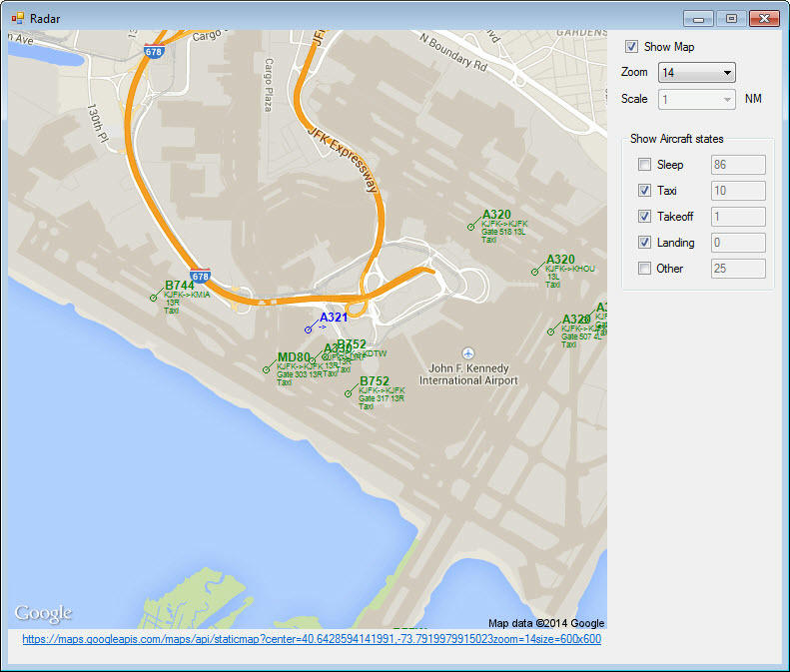The height and width of the screenshot is (672, 790).
Task: Maximize the Radar window
Action: [x=731, y=19]
